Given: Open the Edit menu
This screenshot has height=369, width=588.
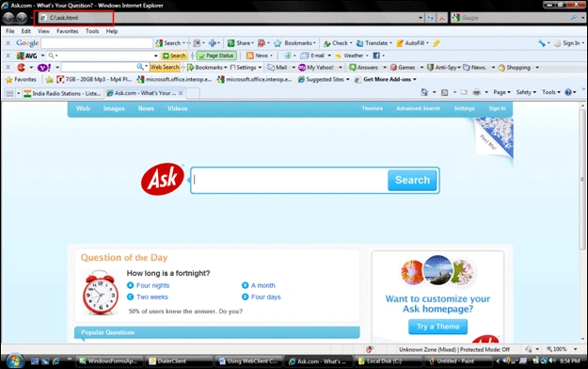Looking at the screenshot, I should 26,31.
